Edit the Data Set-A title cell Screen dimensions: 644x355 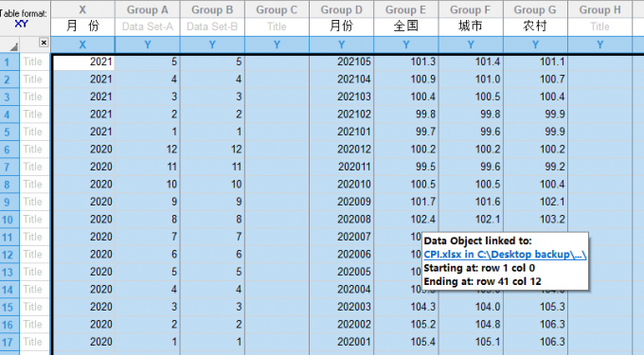coord(148,27)
